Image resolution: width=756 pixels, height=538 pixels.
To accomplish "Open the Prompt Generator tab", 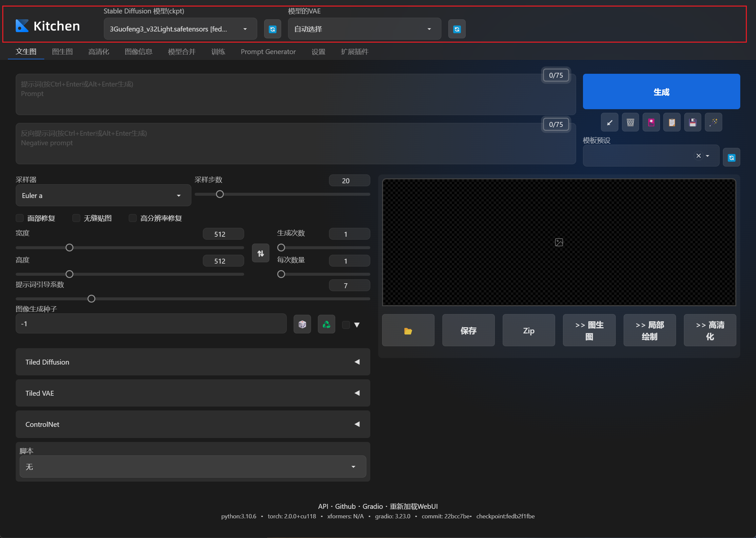I will point(268,52).
